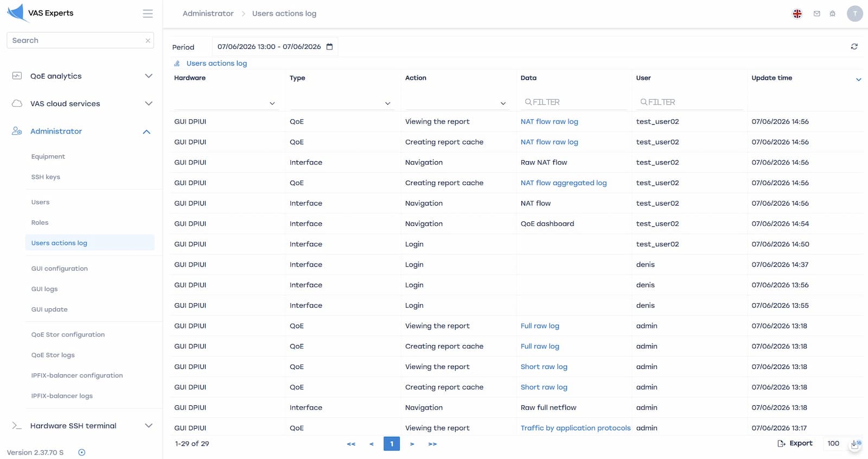The image size is (868, 459).
Task: Click the Users actions log tab icon
Action: pos(177,63)
